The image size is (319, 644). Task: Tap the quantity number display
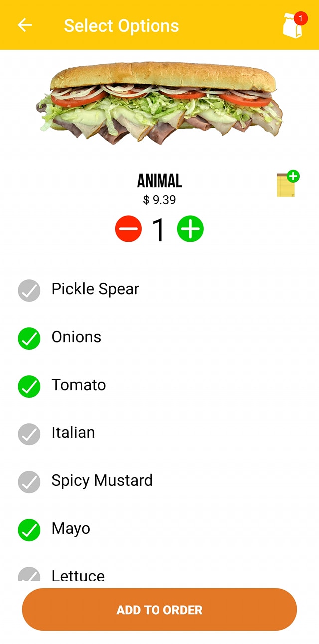tap(159, 230)
